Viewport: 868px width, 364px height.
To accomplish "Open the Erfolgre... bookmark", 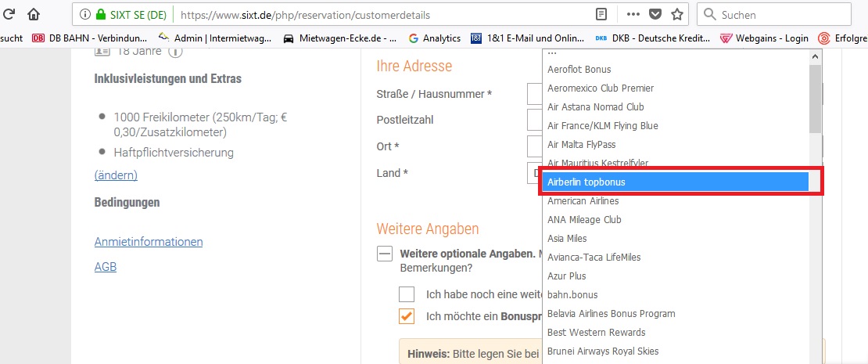I will pyautogui.click(x=842, y=38).
